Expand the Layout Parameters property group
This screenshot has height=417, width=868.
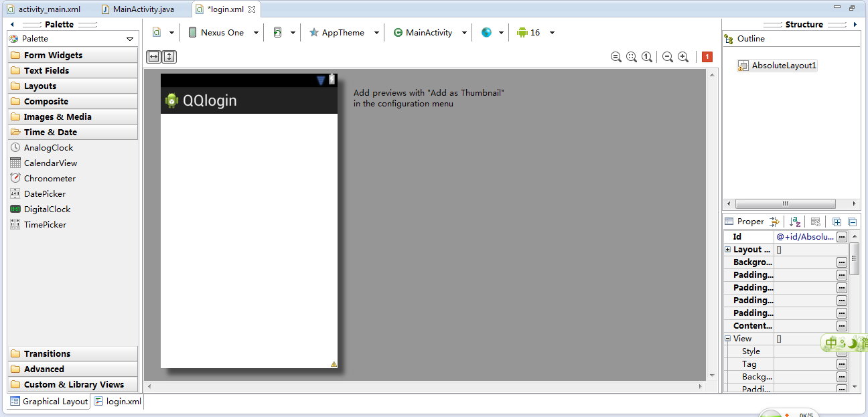(x=727, y=249)
